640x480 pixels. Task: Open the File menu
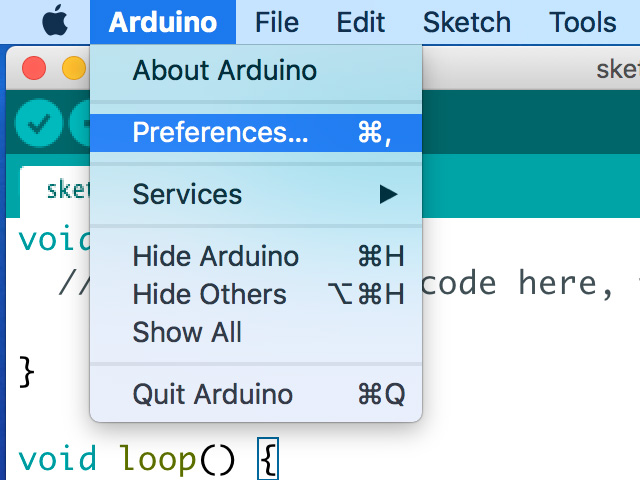(277, 22)
